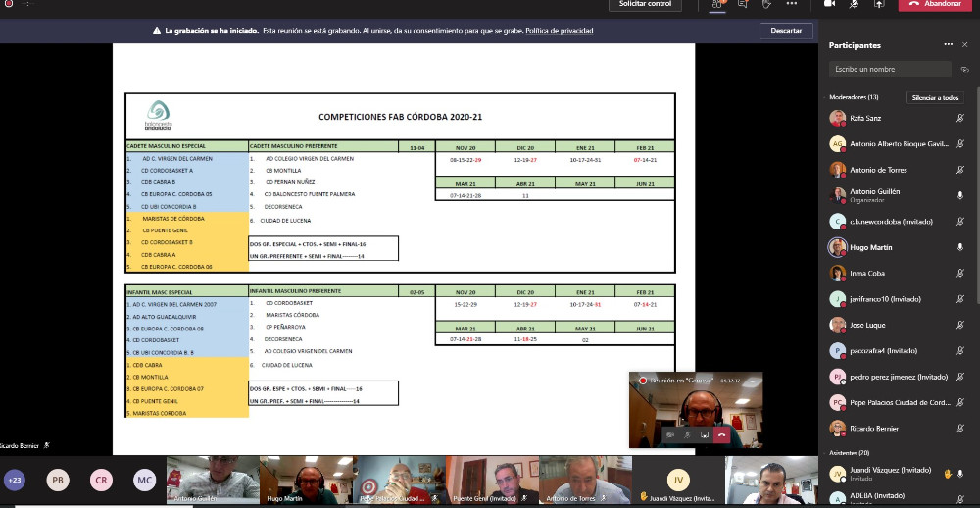980x508 pixels.
Task: Toggle the camera in the meeting toolbar
Action: click(829, 4)
